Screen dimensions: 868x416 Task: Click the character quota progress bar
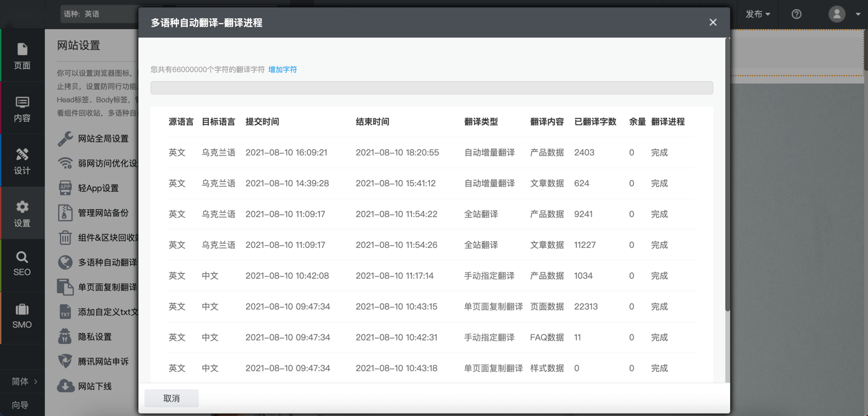pos(431,88)
